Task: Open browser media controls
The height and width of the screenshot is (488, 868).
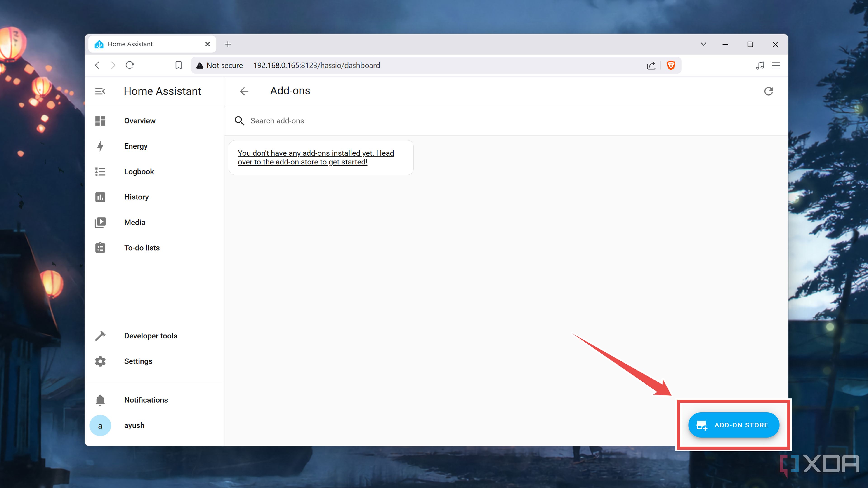Action: 760,65
